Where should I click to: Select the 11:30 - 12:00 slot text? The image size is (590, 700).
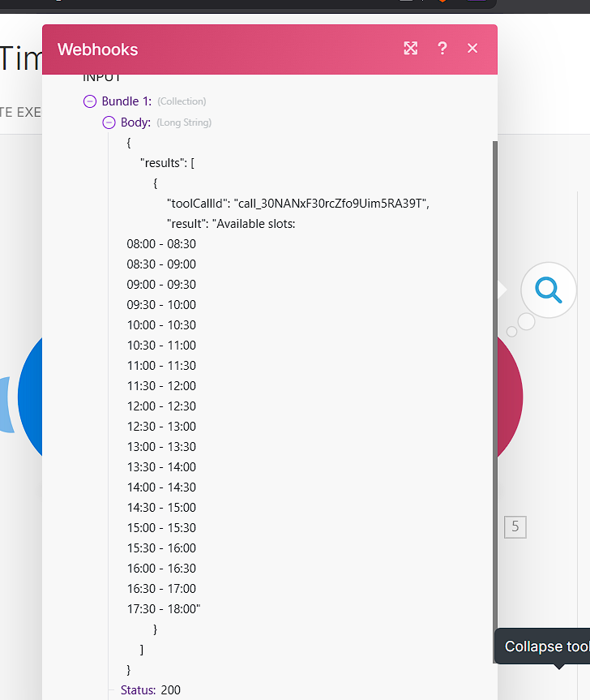[x=161, y=386]
